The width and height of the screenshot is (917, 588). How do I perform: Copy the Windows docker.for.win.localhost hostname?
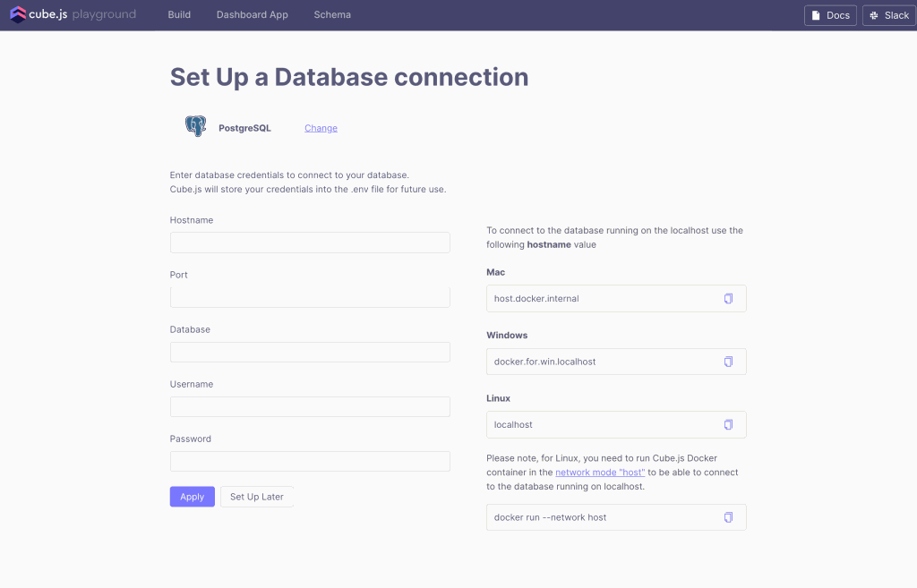[728, 362]
